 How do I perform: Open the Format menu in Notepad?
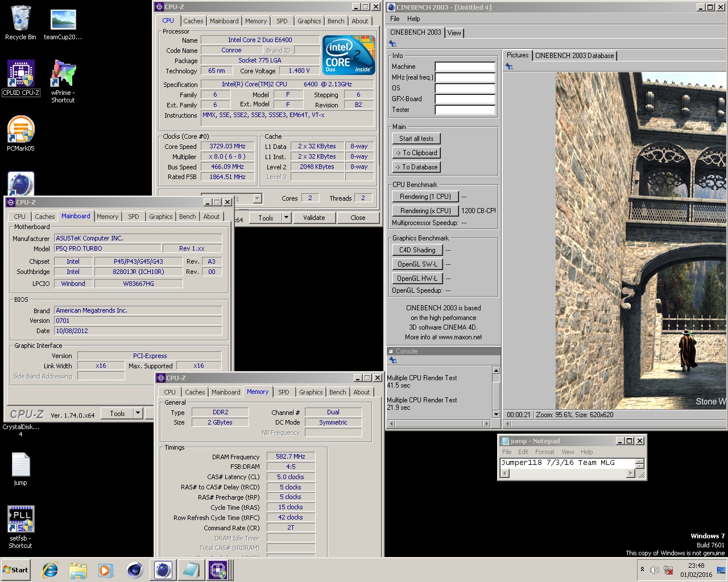point(544,452)
